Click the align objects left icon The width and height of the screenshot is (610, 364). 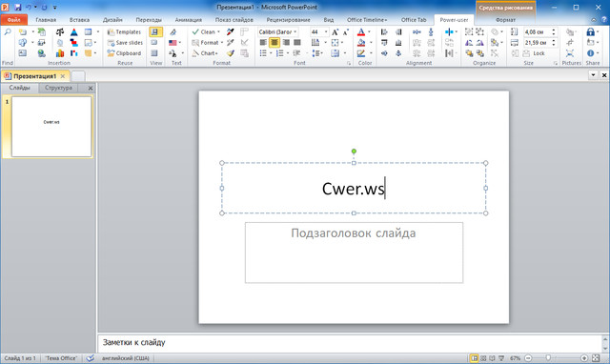384,32
